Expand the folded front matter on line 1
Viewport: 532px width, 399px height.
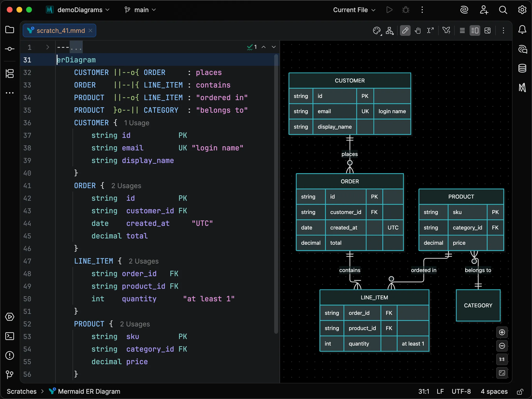tap(48, 47)
